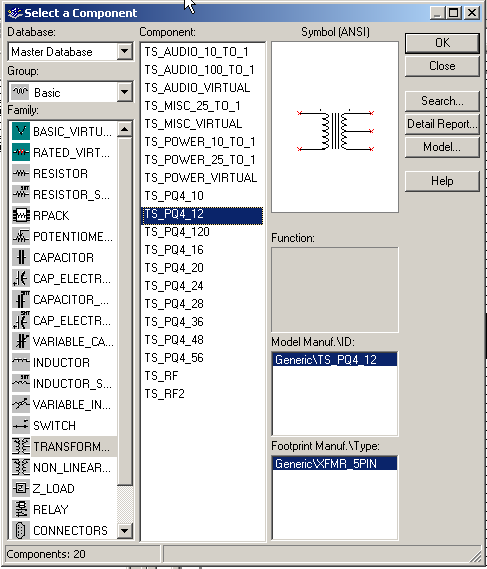Select component TS_POWER_25_TO_1

click(x=200, y=160)
